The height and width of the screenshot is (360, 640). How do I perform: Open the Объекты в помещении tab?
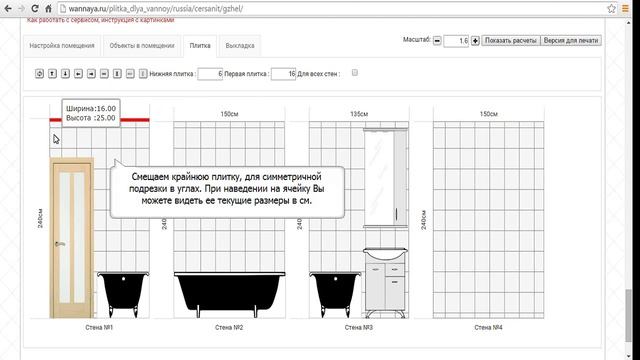tap(142, 46)
